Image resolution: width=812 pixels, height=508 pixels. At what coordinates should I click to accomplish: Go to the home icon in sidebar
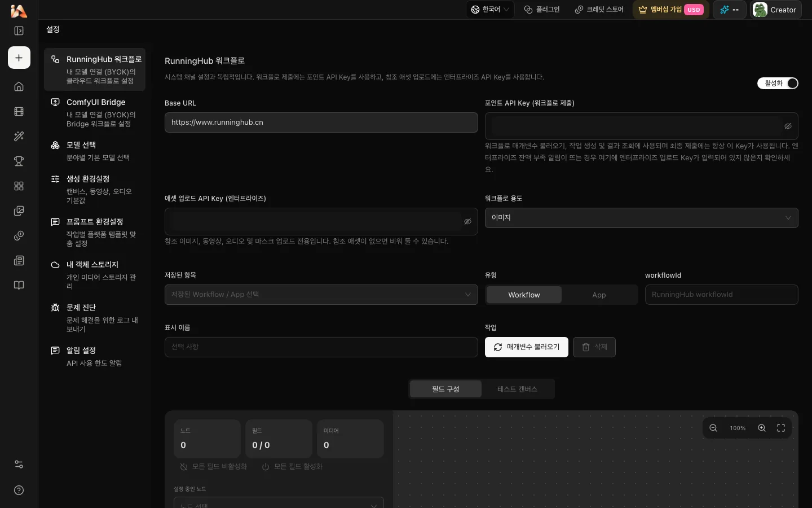point(19,86)
